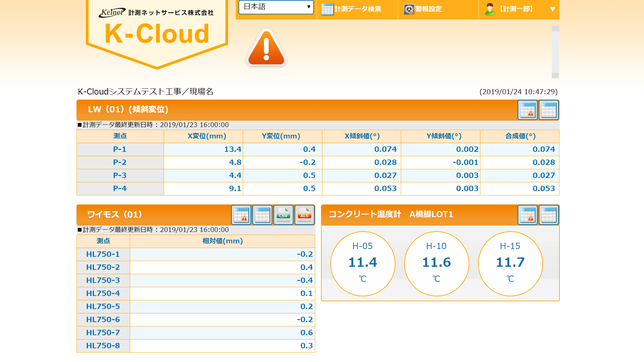Viewport: 644px width, 362px height.
Task: Click alert panel scrollbar down arrow
Action: click(555, 76)
